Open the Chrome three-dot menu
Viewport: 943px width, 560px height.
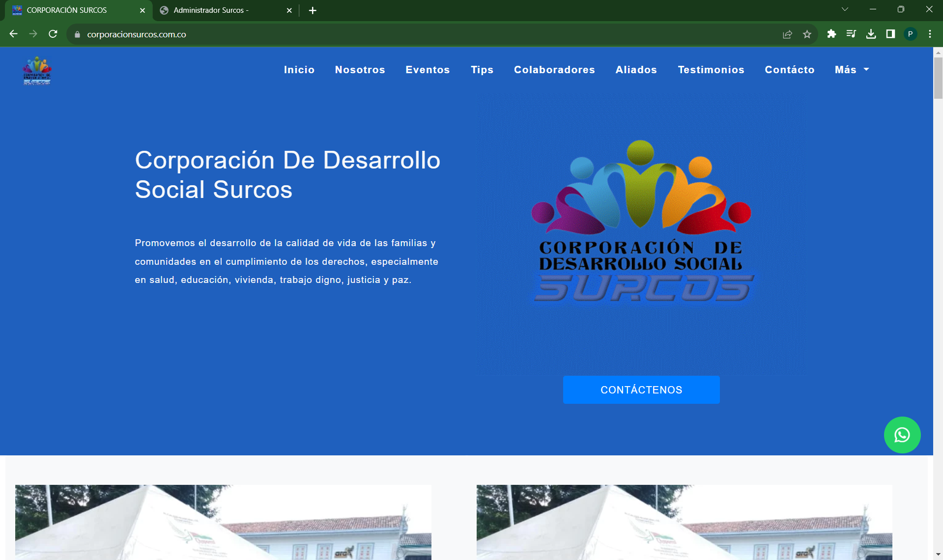(x=930, y=34)
